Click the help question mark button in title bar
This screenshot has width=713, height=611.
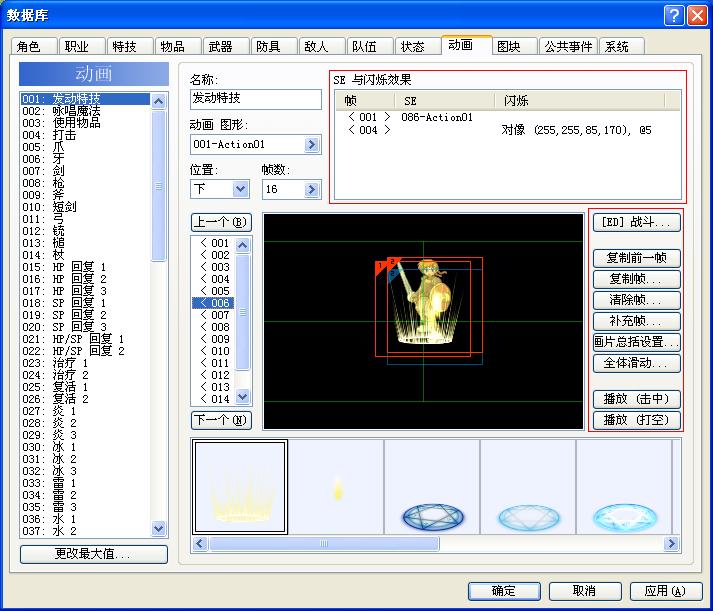[674, 15]
